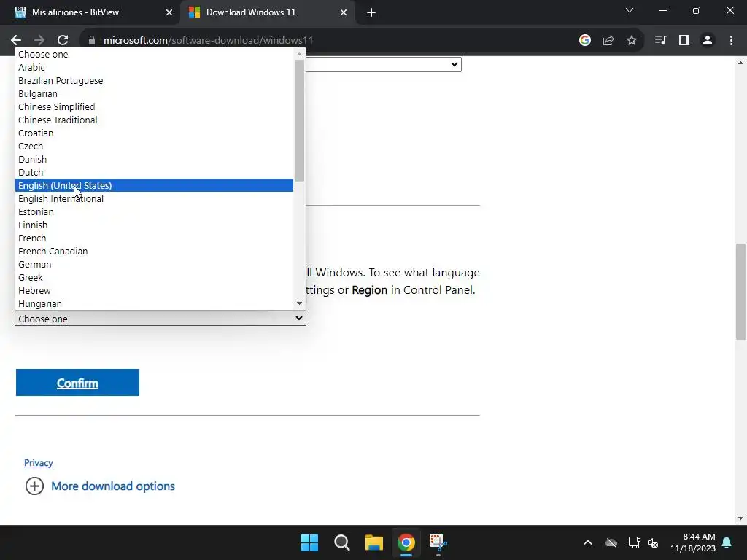This screenshot has height=560, width=747.
Task: Click the microsoft.com address bar URL
Action: pos(208,40)
